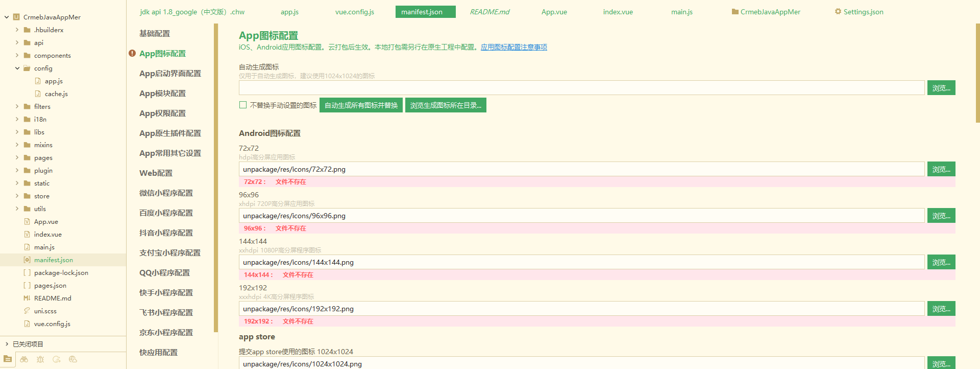Expand the static folder chevron
Image resolution: width=980 pixels, height=369 pixels.
[x=17, y=183]
